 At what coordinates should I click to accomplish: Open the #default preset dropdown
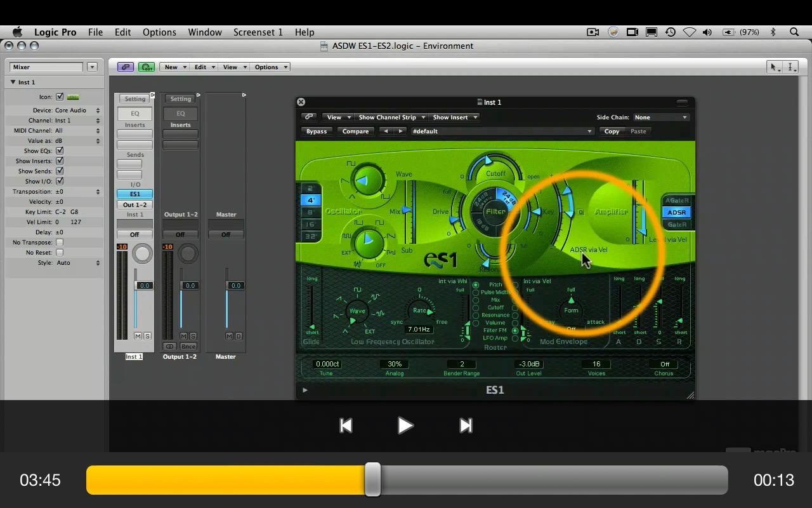point(501,131)
